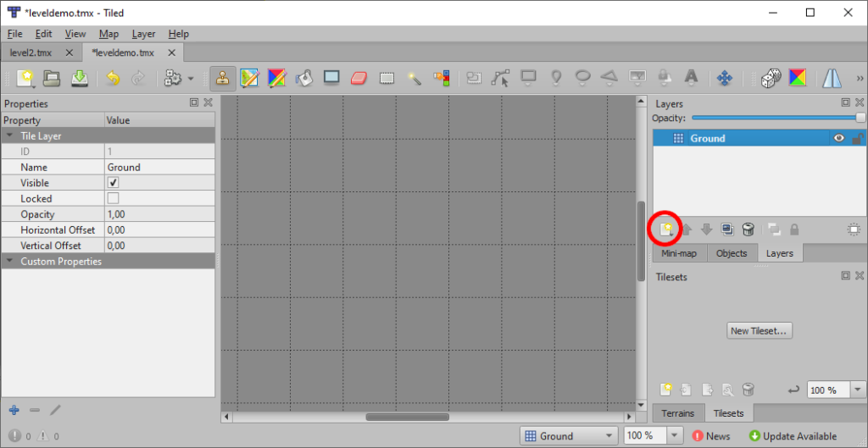The image size is (868, 448).
Task: Click the Open file toolbar icon
Action: click(52, 79)
